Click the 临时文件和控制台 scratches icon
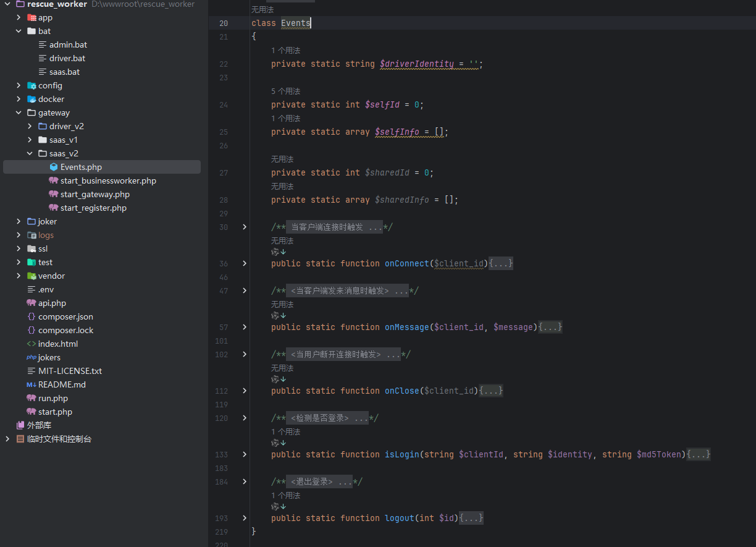The height and width of the screenshot is (547, 756). 20,439
